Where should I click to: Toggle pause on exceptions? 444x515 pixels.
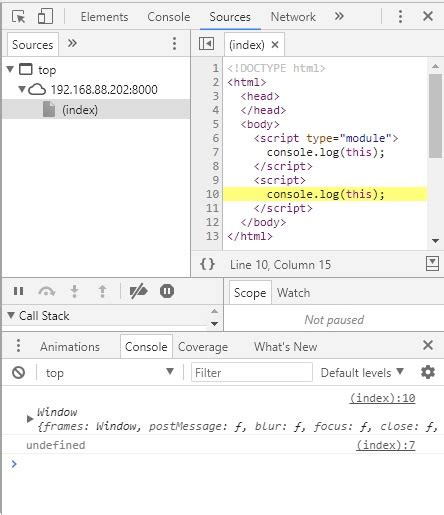[167, 291]
